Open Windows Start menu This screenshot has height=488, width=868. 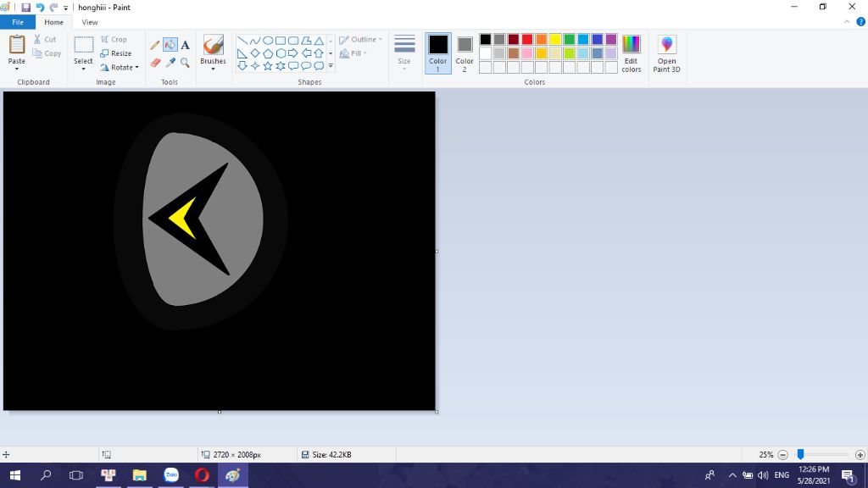(15, 475)
